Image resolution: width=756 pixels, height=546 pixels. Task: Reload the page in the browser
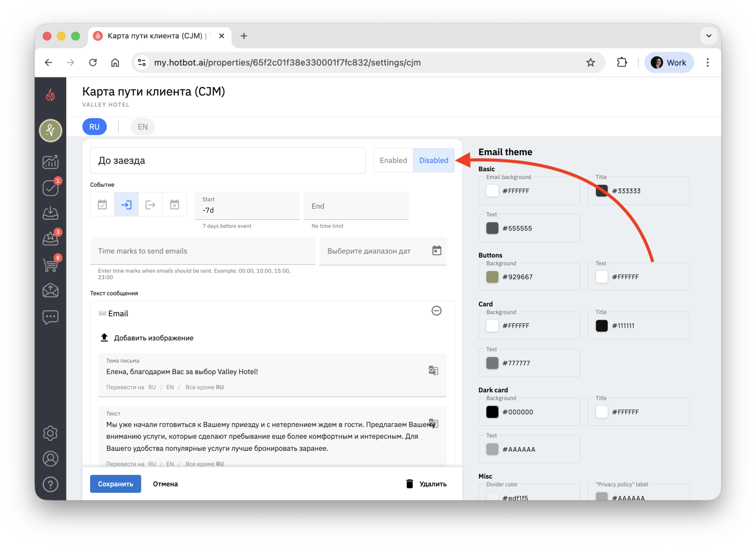(x=93, y=63)
